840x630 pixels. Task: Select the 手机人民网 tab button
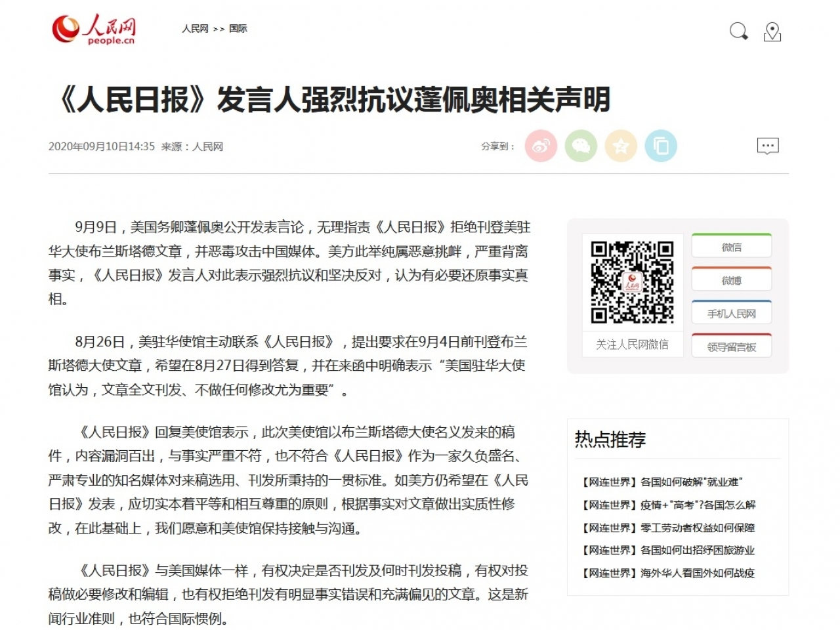tap(731, 313)
